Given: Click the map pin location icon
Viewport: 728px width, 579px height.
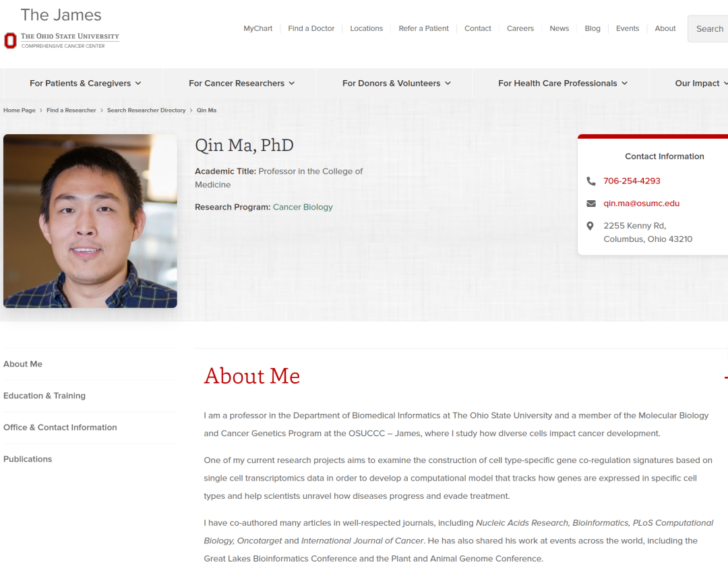Looking at the screenshot, I should [590, 226].
